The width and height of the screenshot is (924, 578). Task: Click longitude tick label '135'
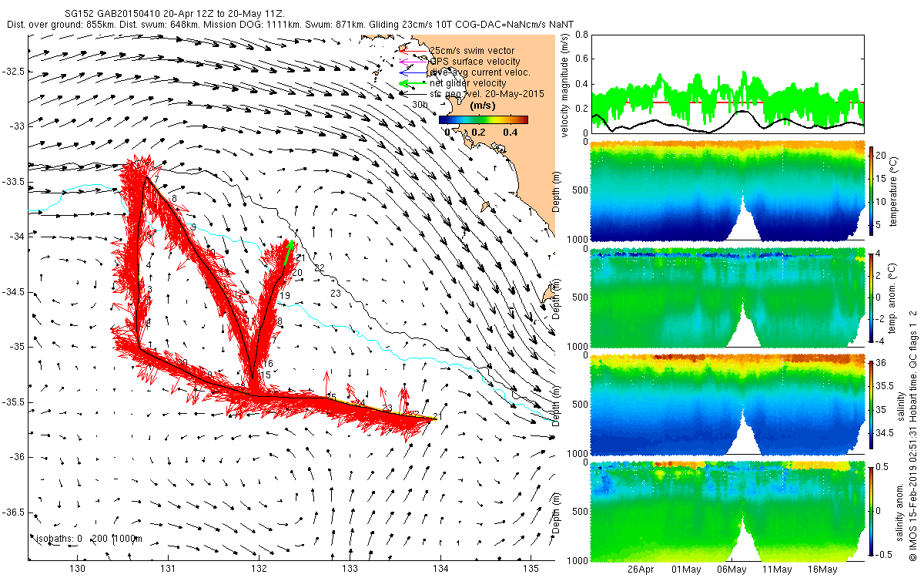pos(531,569)
